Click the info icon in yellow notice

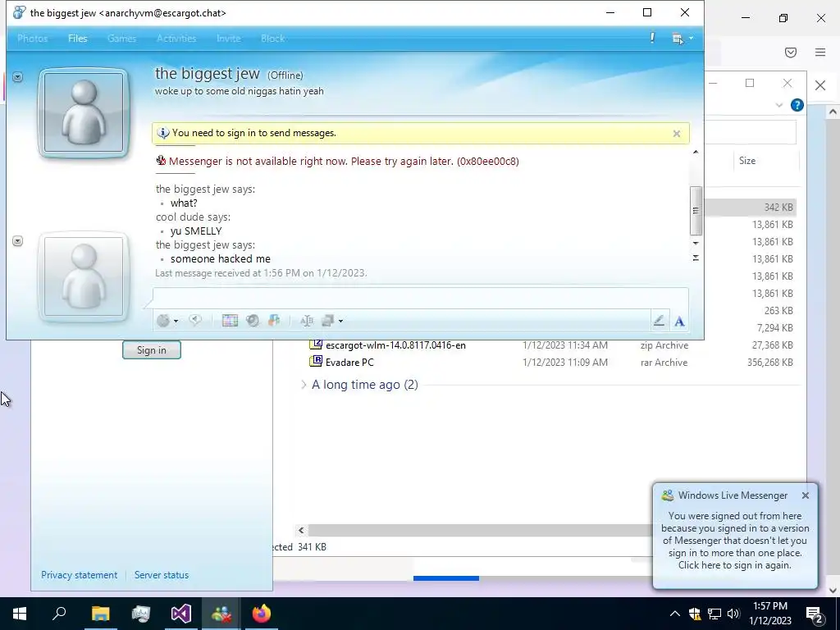[x=163, y=133]
